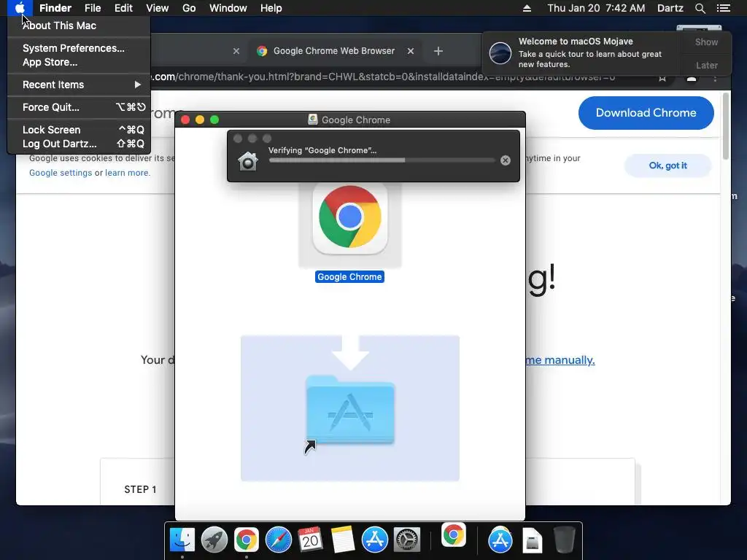The image size is (747, 560).
Task: Open the yellow Notes icon in Dock
Action: coord(343,540)
